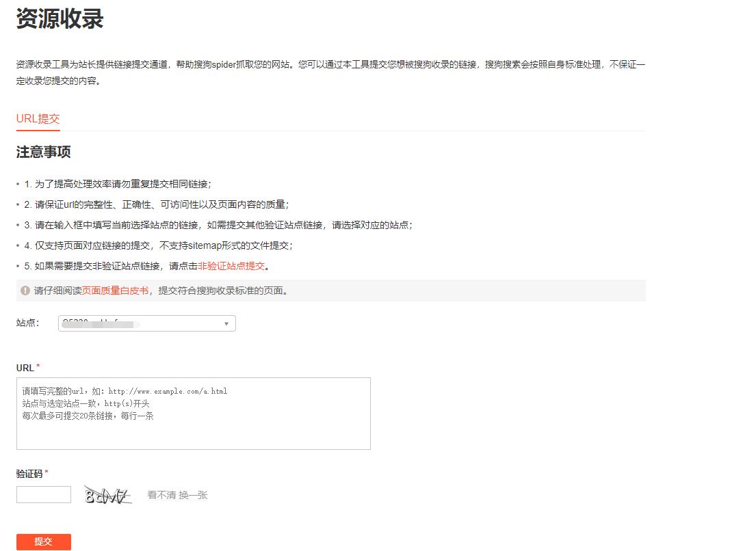Click the captcha image to view it
The image size is (756, 551).
(x=107, y=494)
